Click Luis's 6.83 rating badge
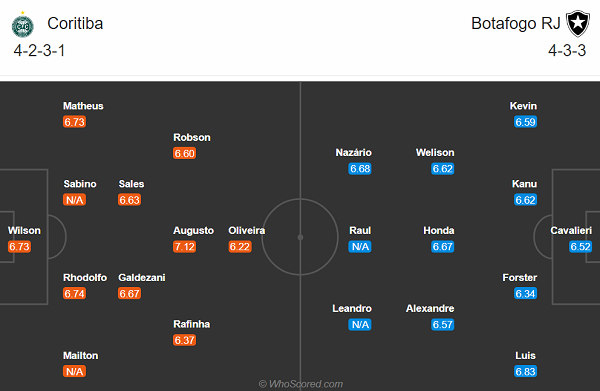 coord(525,371)
